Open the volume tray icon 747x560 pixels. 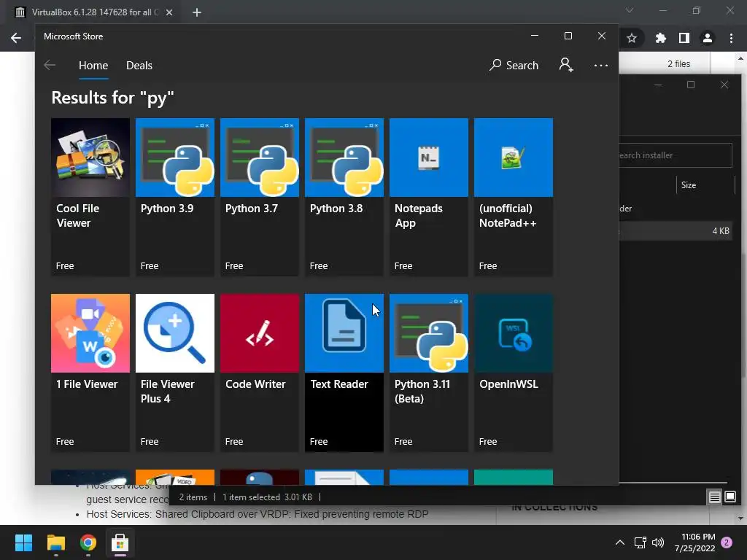pos(658,542)
